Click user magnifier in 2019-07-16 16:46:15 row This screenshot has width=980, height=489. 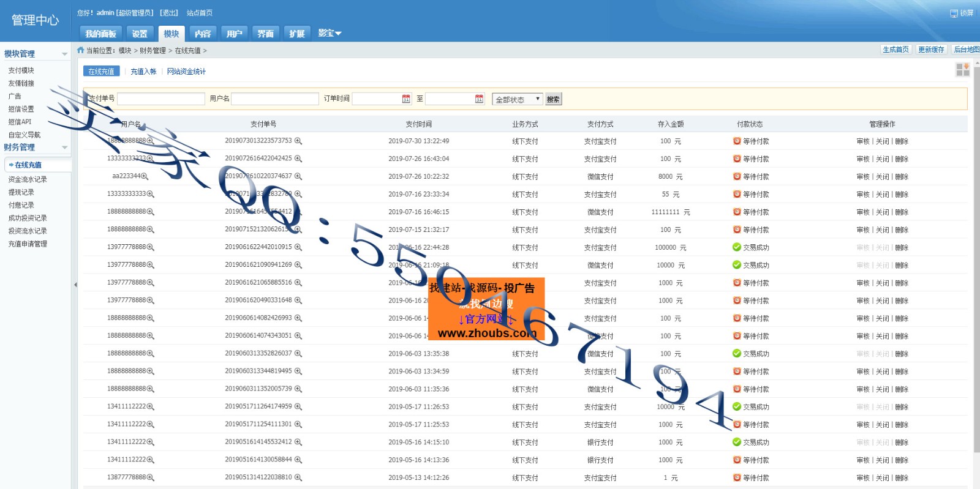(151, 212)
